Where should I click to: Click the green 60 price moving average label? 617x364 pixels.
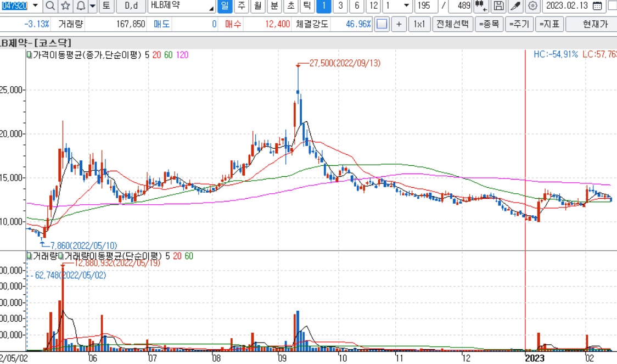[169, 55]
